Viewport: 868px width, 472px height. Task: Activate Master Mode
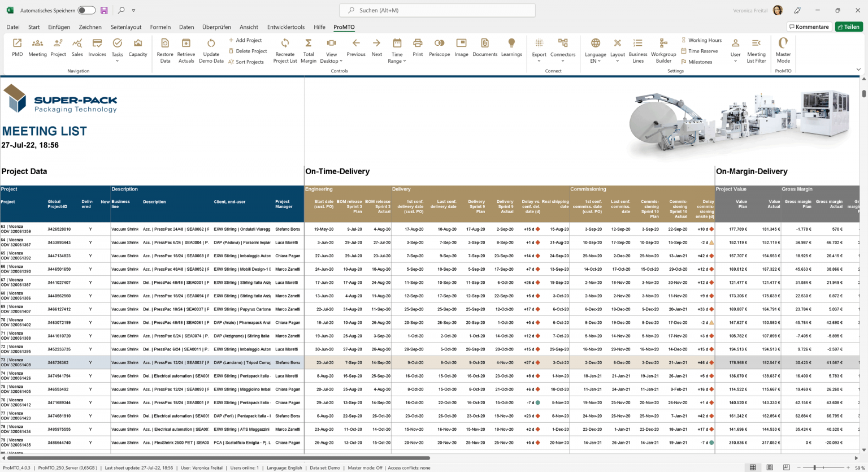click(x=783, y=48)
